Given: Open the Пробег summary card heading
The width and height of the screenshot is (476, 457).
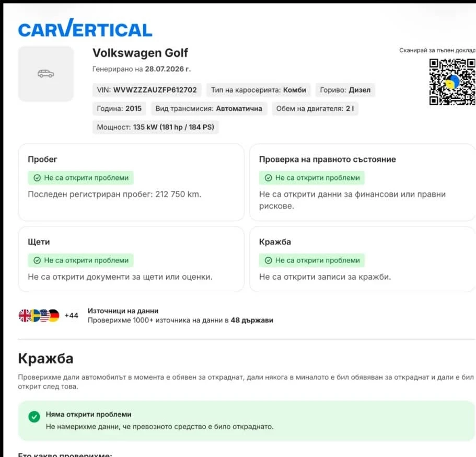Looking at the screenshot, I should (x=42, y=159).
